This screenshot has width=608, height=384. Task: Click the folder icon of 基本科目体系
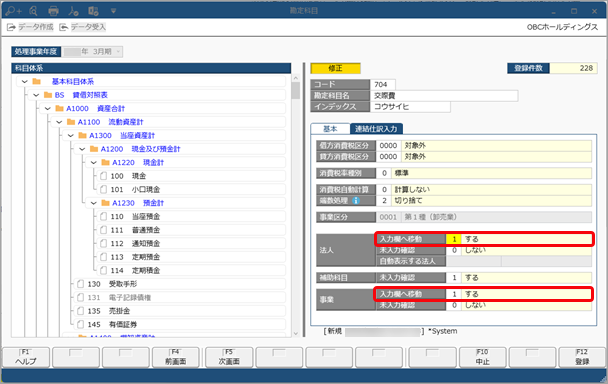pyautogui.click(x=37, y=81)
